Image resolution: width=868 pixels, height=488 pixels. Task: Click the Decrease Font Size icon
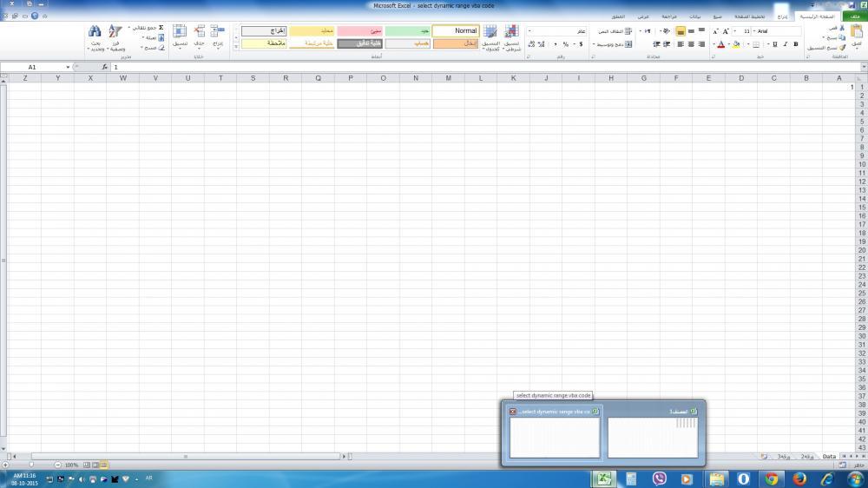(x=715, y=31)
